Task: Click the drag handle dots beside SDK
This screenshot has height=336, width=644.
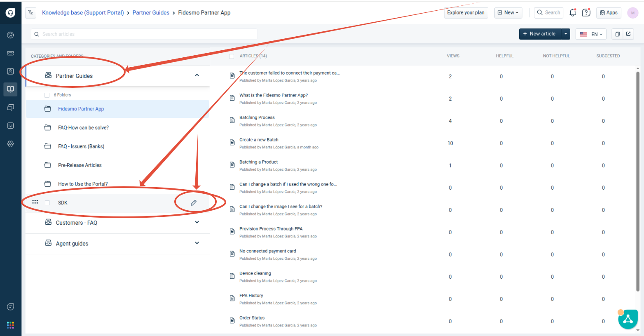Action: coord(35,202)
